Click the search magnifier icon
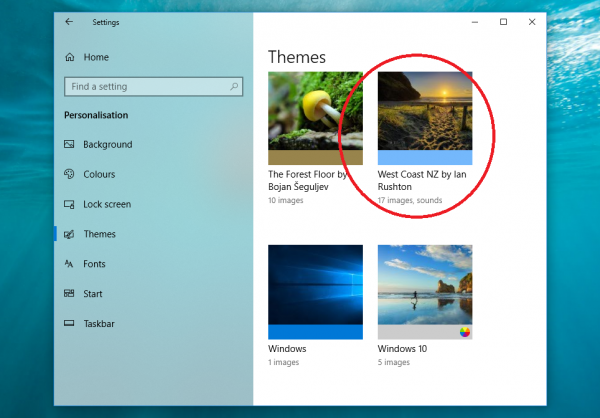Screen dimensions: 600x418 (234, 87)
